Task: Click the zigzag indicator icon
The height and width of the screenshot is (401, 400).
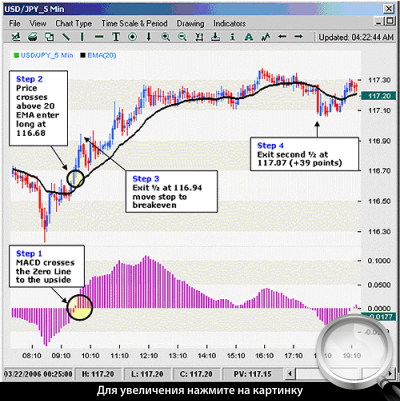Action: [266, 36]
